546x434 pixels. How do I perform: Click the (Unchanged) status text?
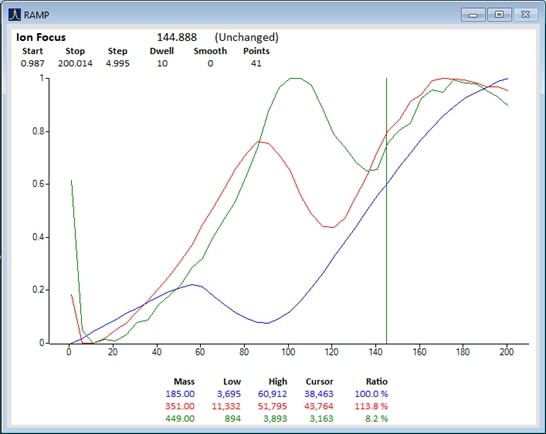(x=247, y=37)
